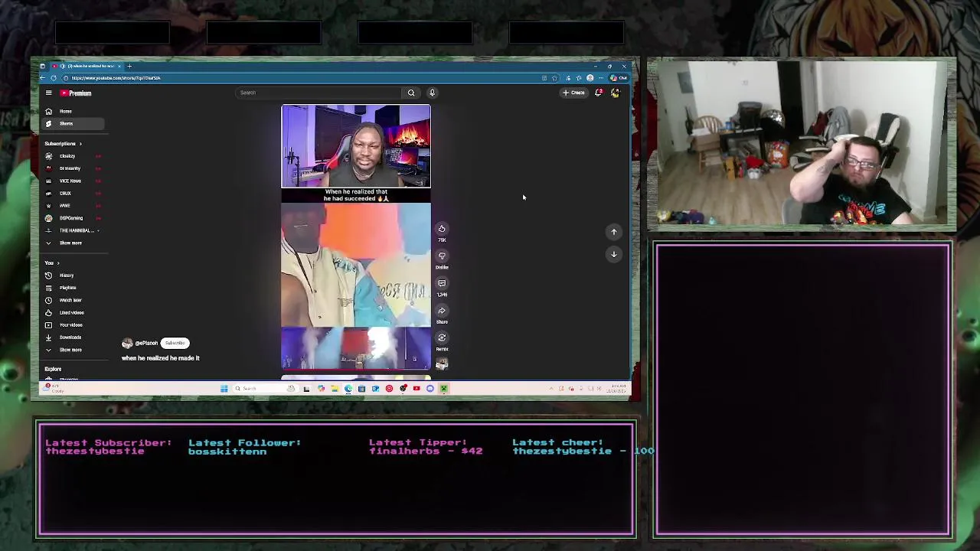980x551 pixels.
Task: Open a new browser tab
Action: (129, 67)
